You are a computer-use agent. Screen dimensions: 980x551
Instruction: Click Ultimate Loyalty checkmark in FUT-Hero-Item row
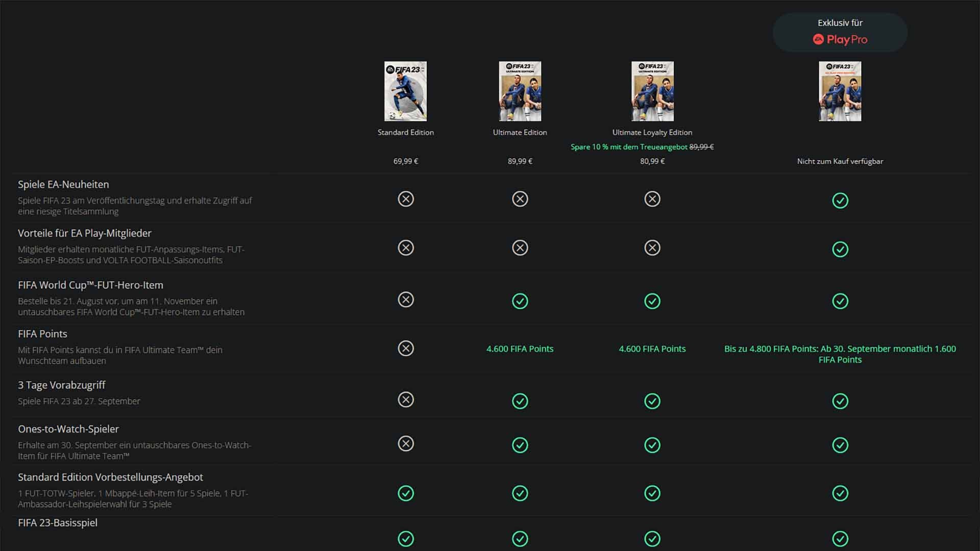click(652, 301)
